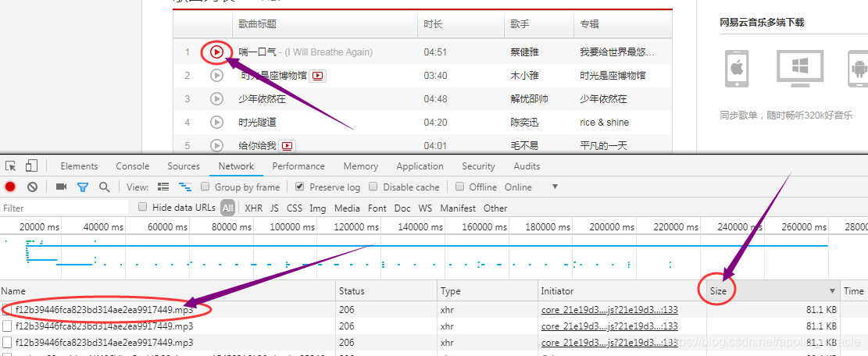Enable Group by frame checkbox
Image resolution: width=868 pixels, height=356 pixels.
pyautogui.click(x=205, y=187)
